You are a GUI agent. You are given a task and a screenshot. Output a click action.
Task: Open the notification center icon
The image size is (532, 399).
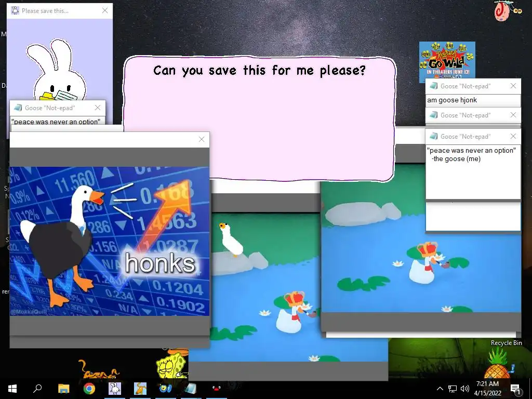(515, 389)
